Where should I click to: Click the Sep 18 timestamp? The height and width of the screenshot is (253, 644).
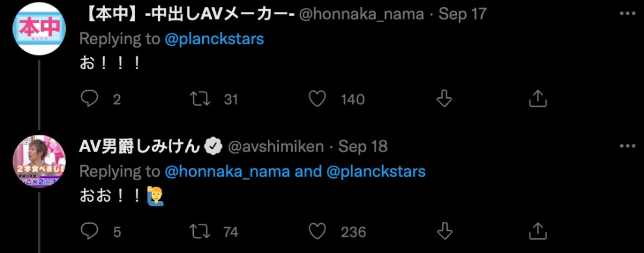pyautogui.click(x=363, y=146)
